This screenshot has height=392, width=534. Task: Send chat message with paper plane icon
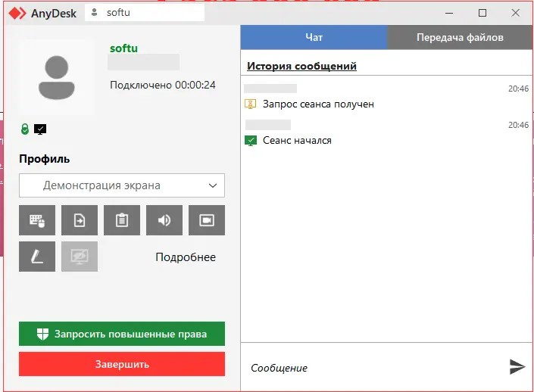(x=517, y=366)
